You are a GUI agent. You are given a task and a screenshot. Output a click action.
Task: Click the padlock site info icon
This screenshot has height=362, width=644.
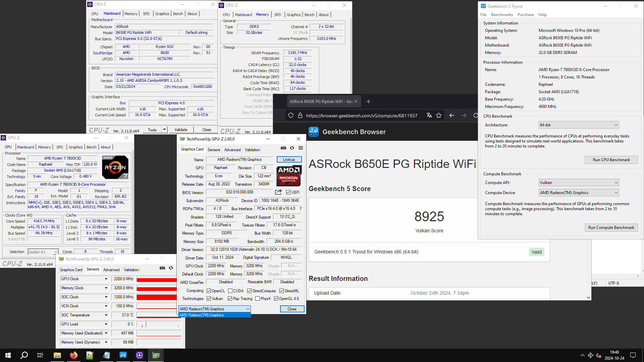[300, 115]
